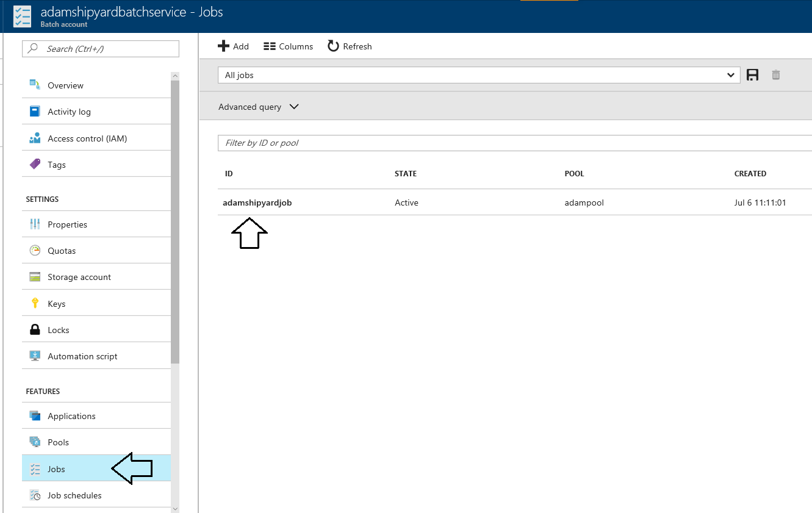Image resolution: width=812 pixels, height=513 pixels.
Task: Click the Add button label
Action: tap(241, 46)
